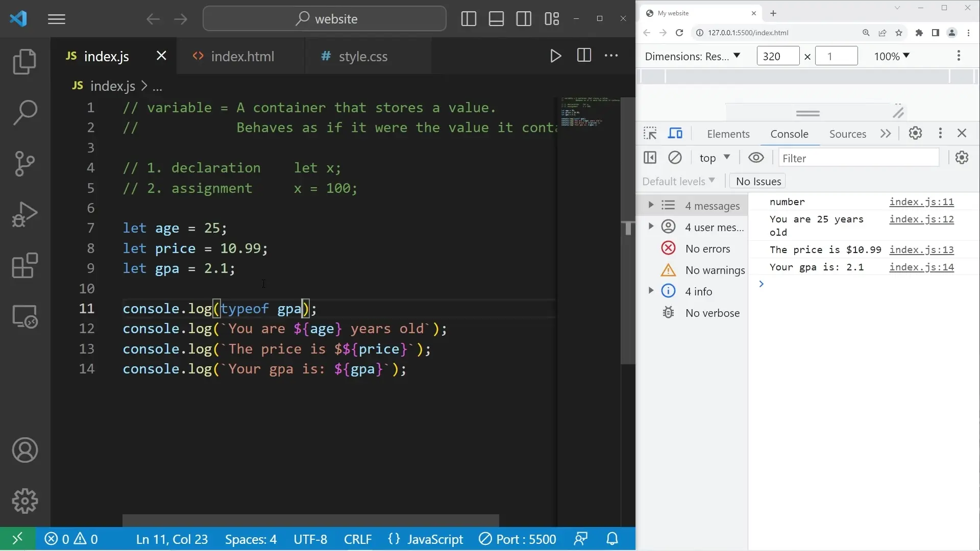Click Port : 5500 Live Server status

click(517, 539)
